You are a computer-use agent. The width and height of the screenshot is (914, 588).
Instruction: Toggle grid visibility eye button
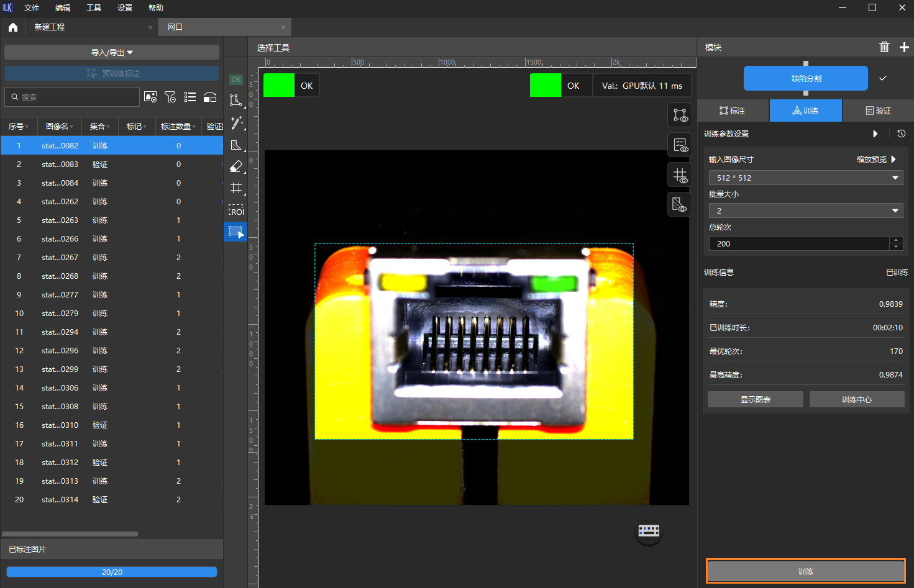click(x=680, y=175)
